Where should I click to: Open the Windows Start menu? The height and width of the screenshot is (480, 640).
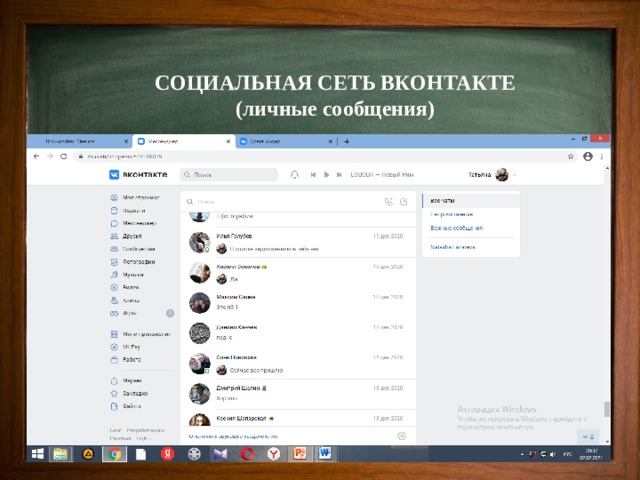click(x=38, y=454)
